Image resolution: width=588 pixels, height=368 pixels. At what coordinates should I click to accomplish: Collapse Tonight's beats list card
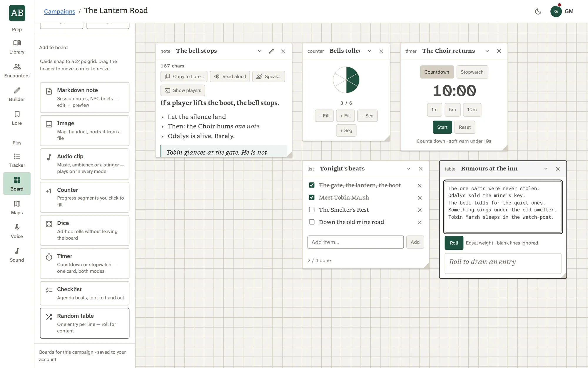tap(409, 169)
